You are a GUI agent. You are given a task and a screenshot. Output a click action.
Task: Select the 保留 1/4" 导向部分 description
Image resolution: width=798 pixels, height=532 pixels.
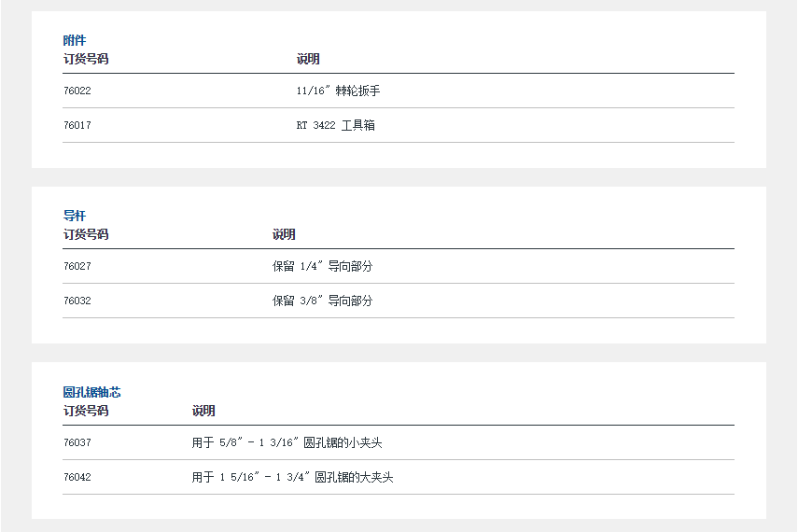point(322,266)
